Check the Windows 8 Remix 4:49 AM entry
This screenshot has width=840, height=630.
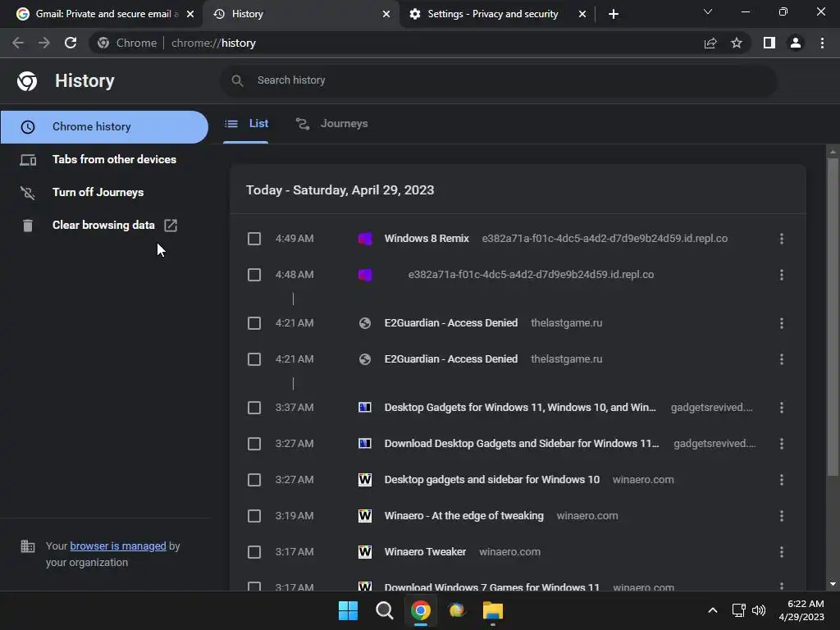(254, 239)
